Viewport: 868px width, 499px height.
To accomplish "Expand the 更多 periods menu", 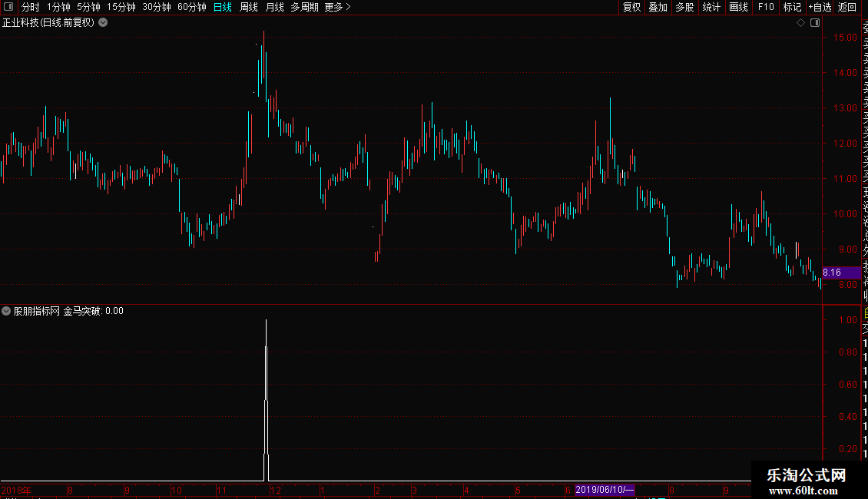I will (338, 7).
